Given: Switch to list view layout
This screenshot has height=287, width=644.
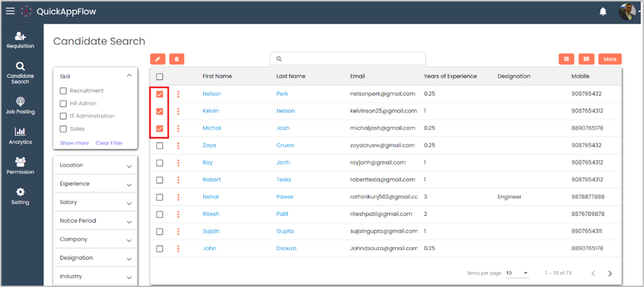Looking at the screenshot, I should coord(566,59).
